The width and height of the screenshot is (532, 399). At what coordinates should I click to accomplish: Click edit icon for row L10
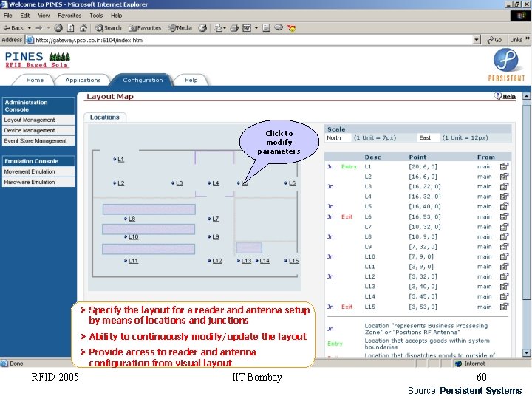pos(504,256)
